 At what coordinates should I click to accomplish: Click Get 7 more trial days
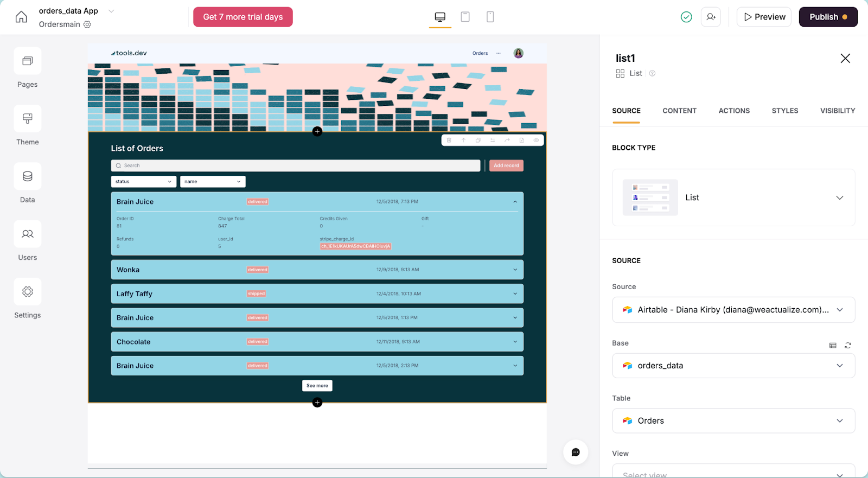click(243, 17)
